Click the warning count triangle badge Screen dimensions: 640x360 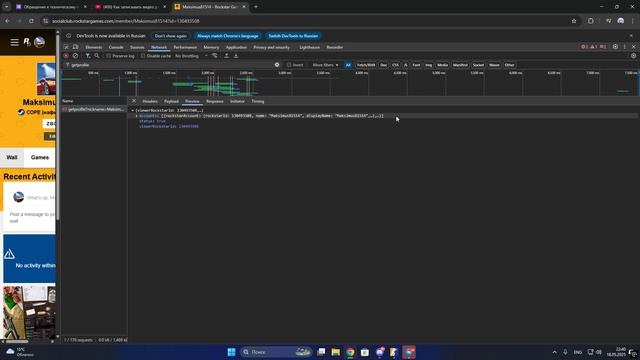click(594, 47)
